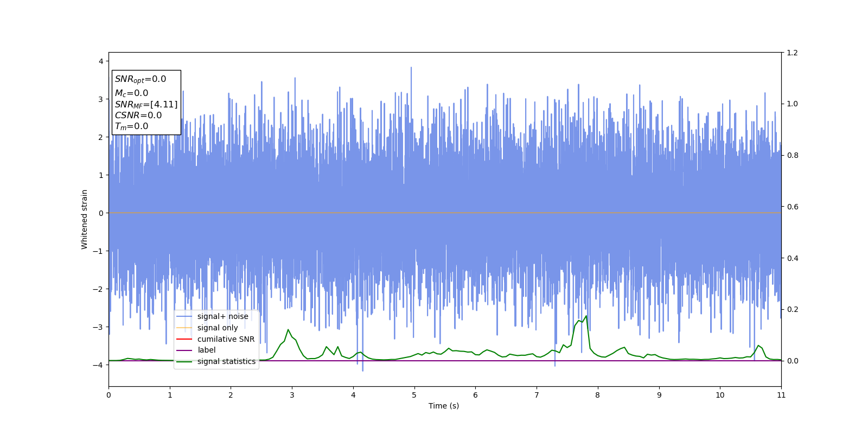The image size is (868, 434).
Task: Click the blue signal+ noise legend line
Action: click(x=184, y=316)
